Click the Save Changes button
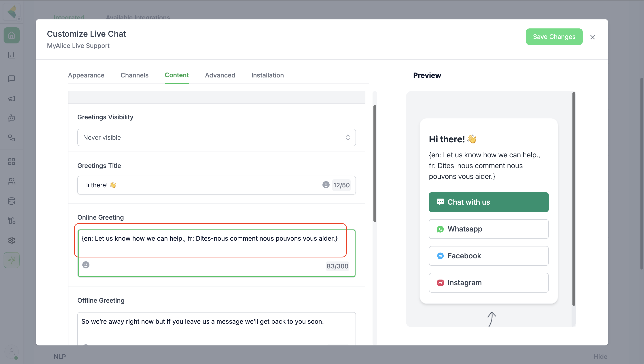This screenshot has width=644, height=364. 554,37
